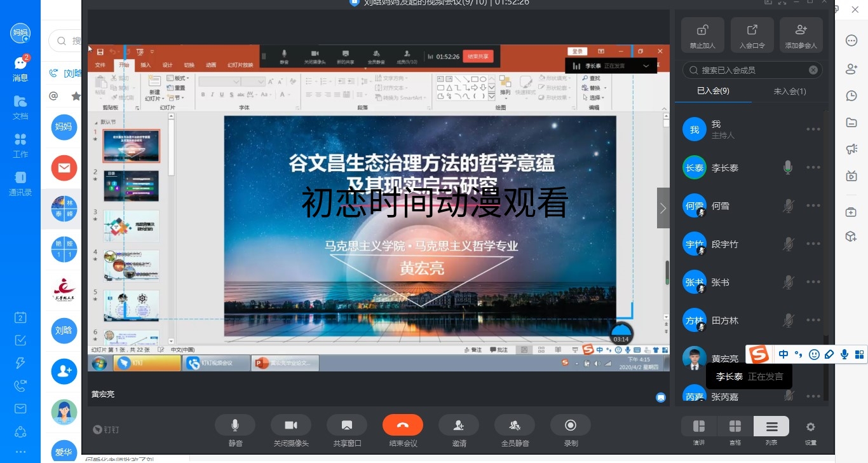Open the lightning DING icon in sidebar
868x463 pixels.
[x=20, y=363]
